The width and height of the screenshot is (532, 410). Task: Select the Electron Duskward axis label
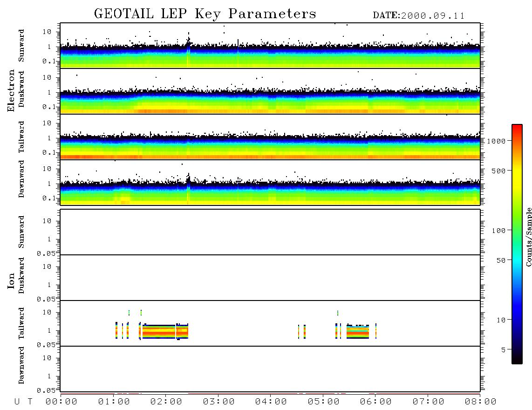[21, 89]
